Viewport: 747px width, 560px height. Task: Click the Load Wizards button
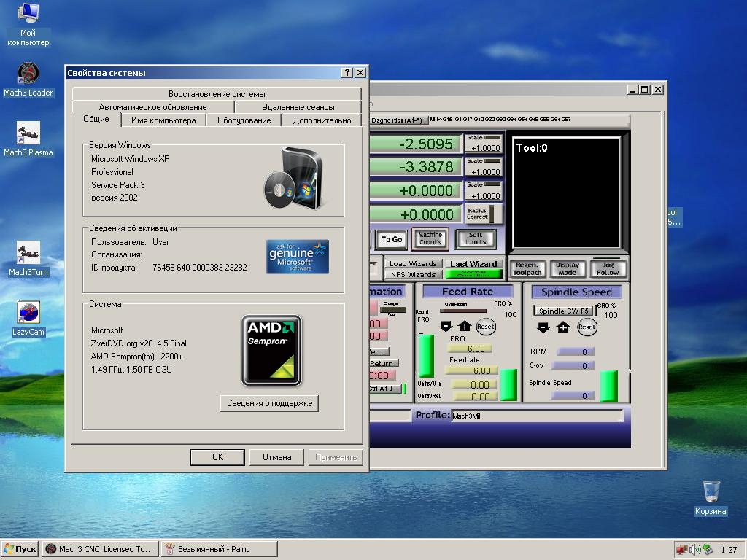[413, 264]
